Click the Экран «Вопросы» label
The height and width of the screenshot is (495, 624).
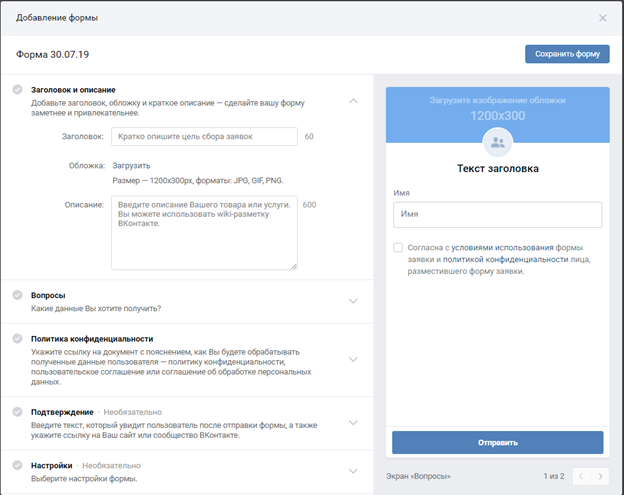(418, 476)
